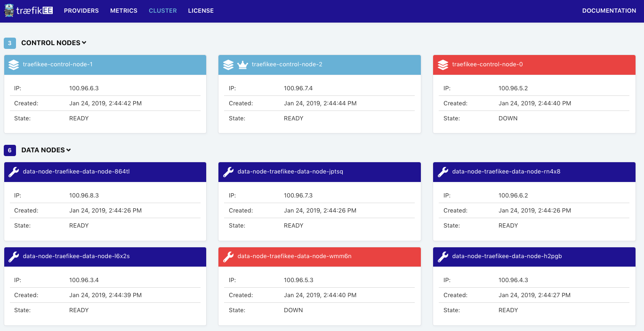Open the Providers tab
644x331 pixels.
[x=81, y=10]
